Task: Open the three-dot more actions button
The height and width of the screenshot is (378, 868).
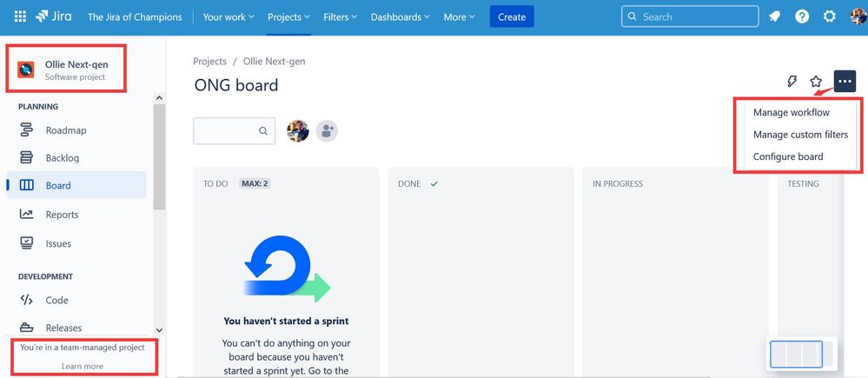Action: click(845, 82)
